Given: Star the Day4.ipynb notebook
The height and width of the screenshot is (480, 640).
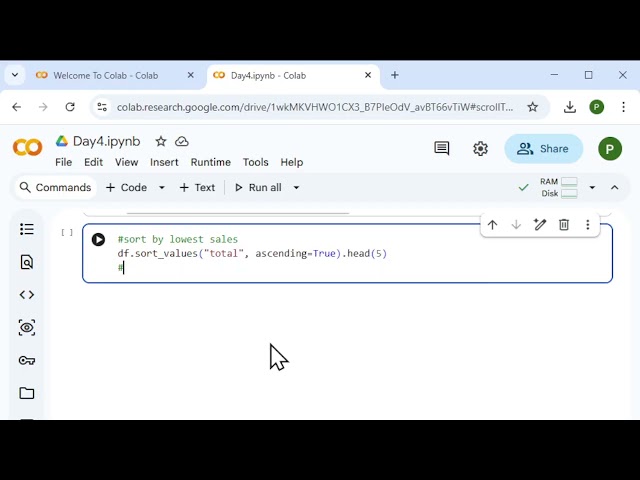Looking at the screenshot, I should [161, 142].
